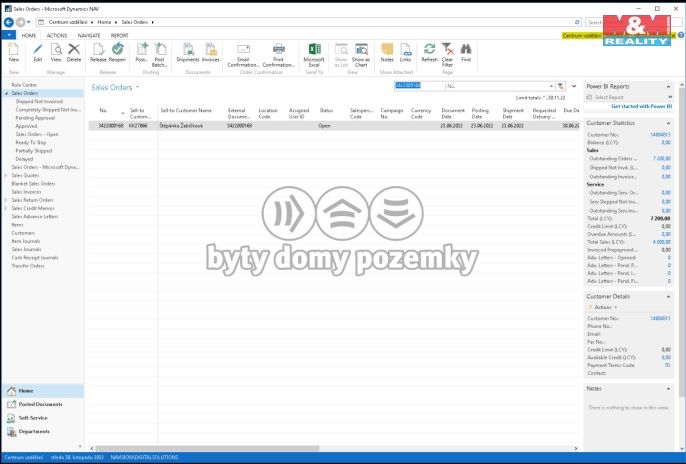Collapse the Notes panel
686x464 pixels.
(668, 388)
